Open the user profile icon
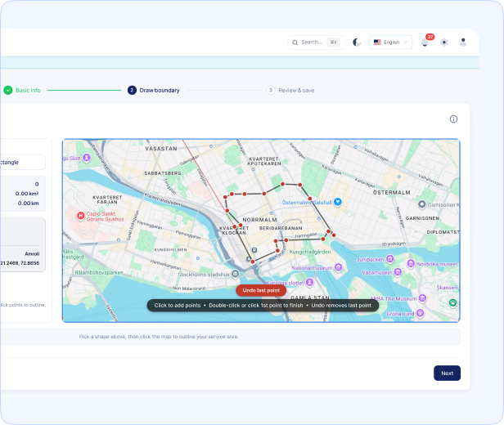Viewport: 504px width, 425px height. (463, 42)
